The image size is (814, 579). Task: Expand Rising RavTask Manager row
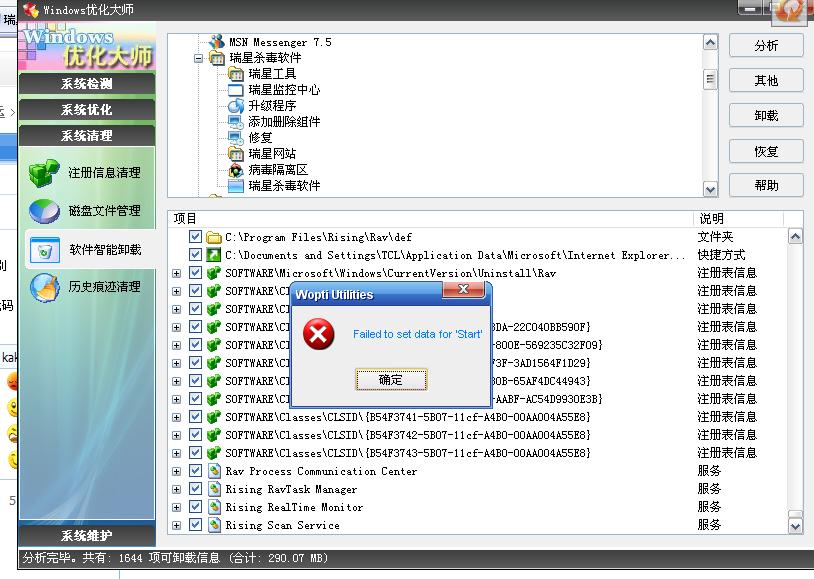point(177,489)
